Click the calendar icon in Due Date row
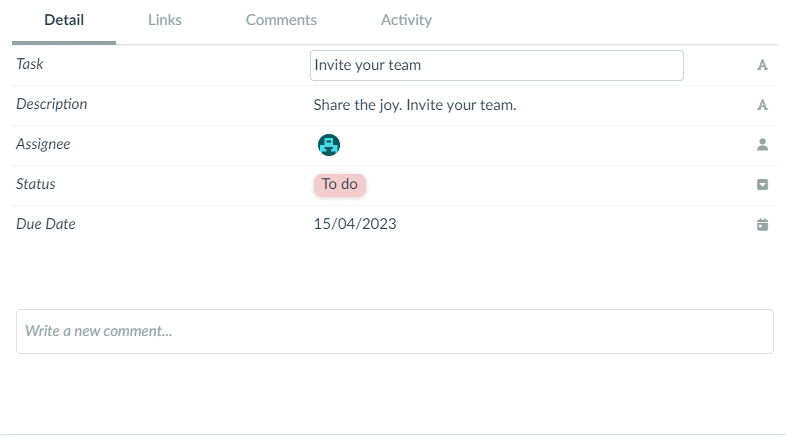786x436 pixels. pos(762,225)
